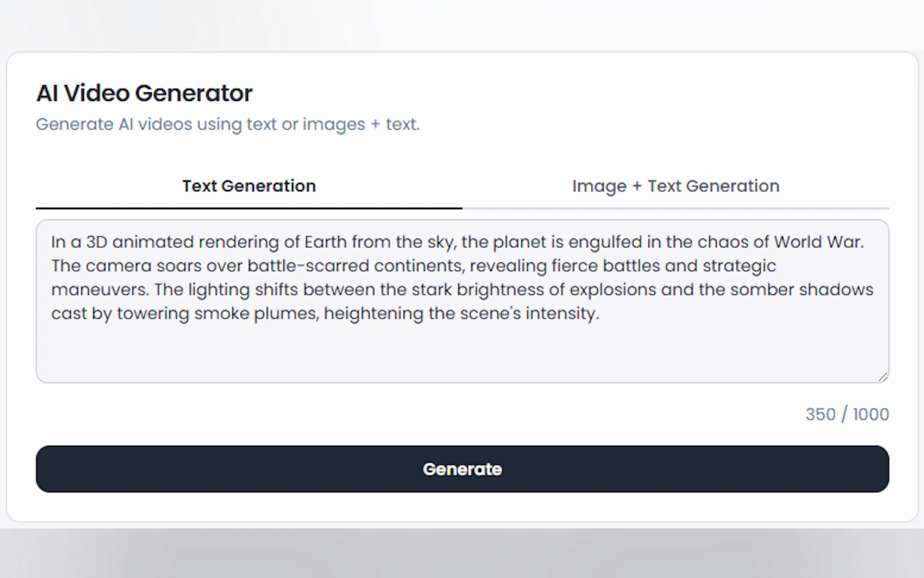Open the Image + Text Generation tab

tap(675, 187)
